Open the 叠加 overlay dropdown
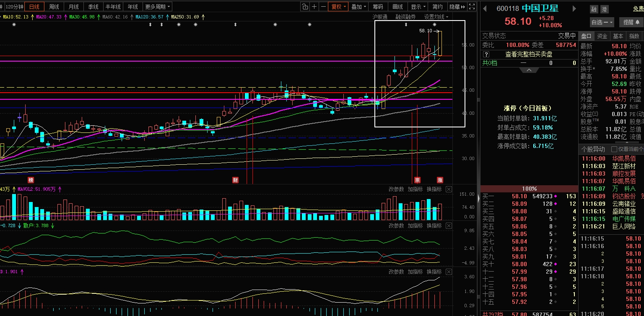This screenshot has width=644, height=316. click(x=359, y=7)
